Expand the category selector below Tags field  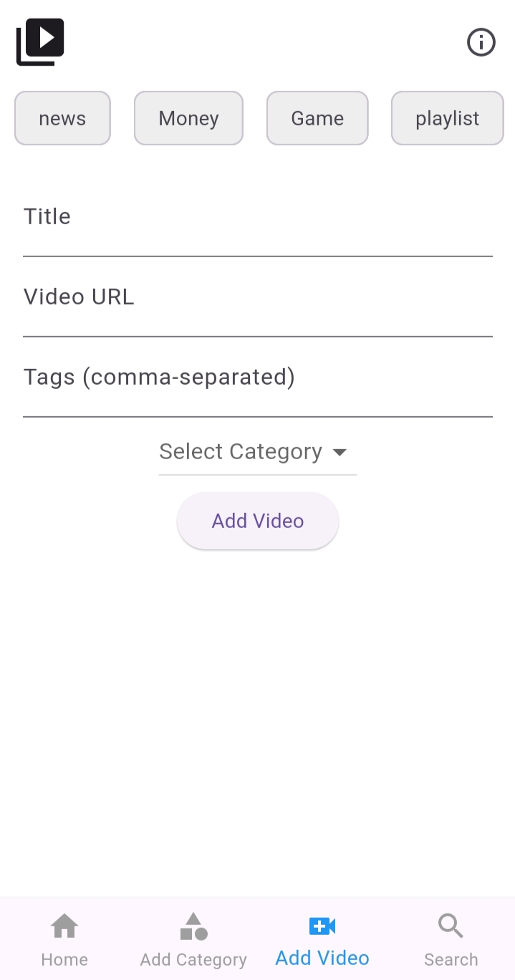pos(257,451)
